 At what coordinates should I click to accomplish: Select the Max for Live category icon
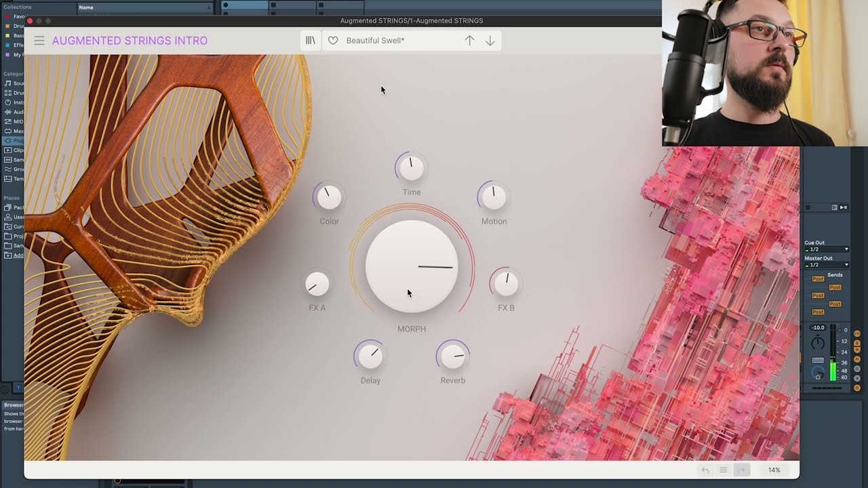coord(7,131)
